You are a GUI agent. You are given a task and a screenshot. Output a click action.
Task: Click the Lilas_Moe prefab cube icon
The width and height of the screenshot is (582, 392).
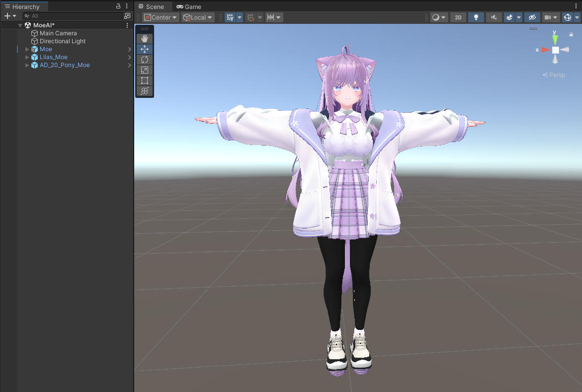(x=34, y=57)
